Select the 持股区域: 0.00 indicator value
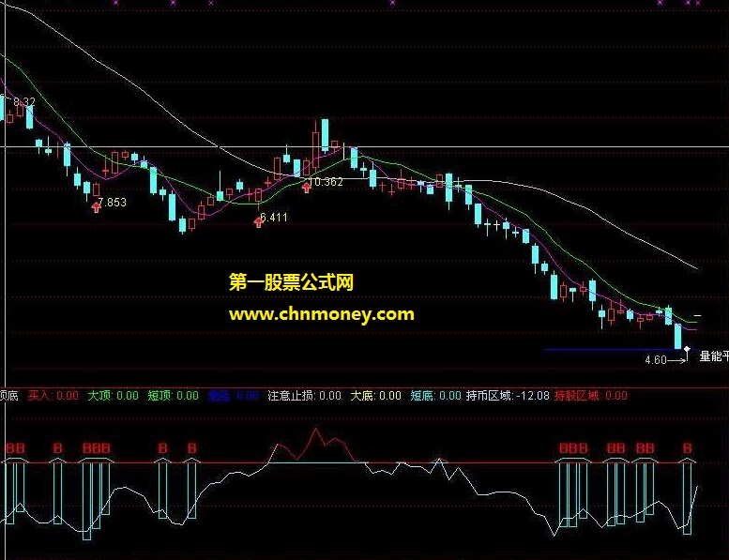Viewport: 729px width, 560px height. click(591, 396)
